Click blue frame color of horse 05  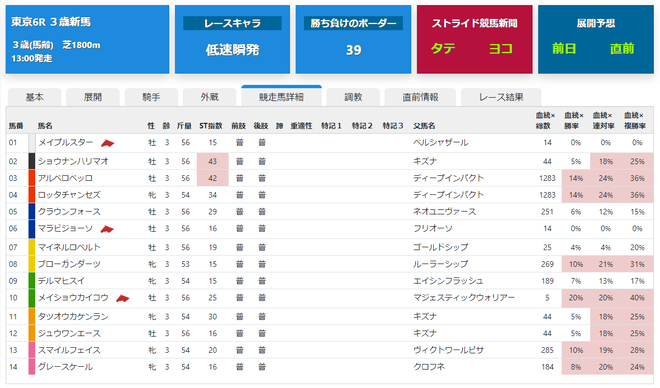[x=32, y=212]
